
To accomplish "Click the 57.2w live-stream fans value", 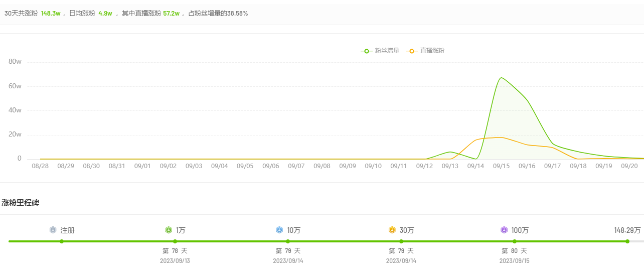I will pyautogui.click(x=172, y=14).
